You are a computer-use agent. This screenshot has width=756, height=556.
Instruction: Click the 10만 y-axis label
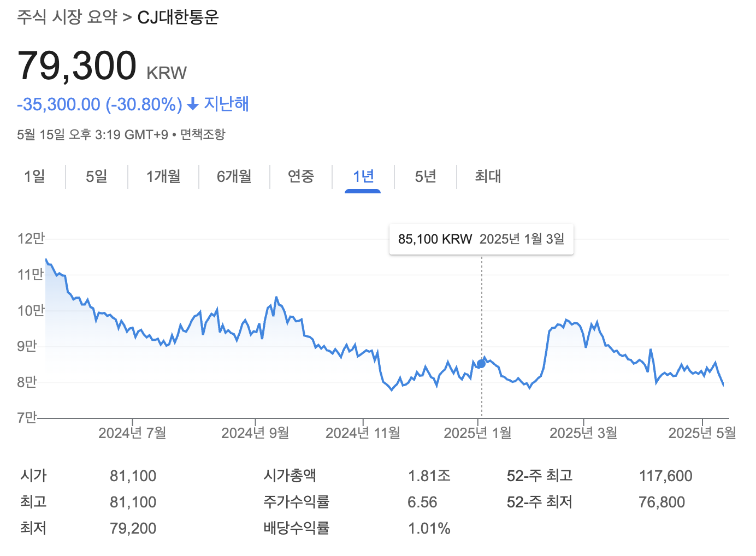point(31,310)
